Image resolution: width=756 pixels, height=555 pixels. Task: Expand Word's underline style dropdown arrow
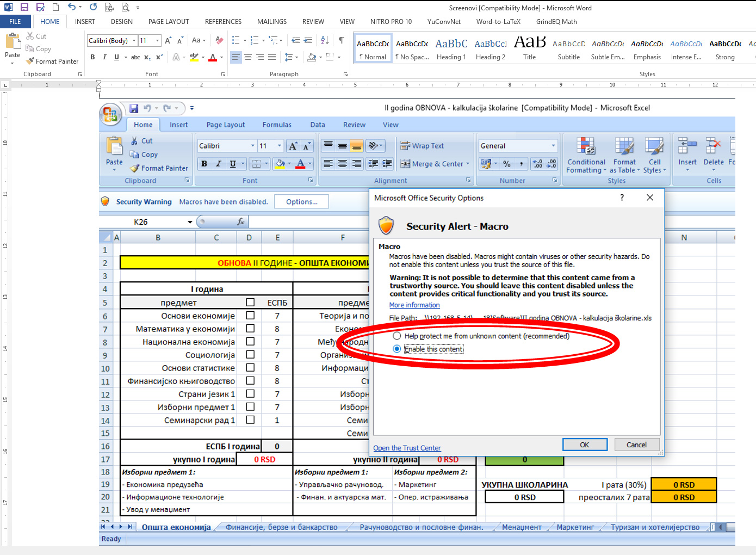(x=126, y=57)
